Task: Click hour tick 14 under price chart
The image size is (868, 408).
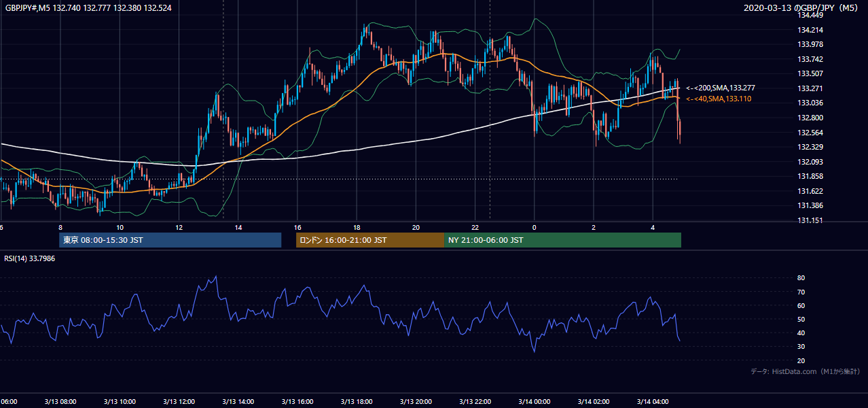Action: pyautogui.click(x=238, y=227)
